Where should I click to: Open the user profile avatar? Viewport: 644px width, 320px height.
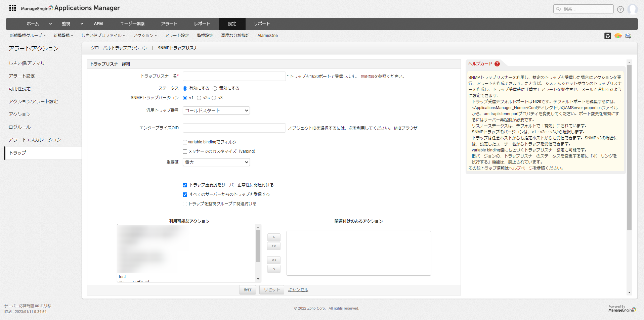pos(633,9)
